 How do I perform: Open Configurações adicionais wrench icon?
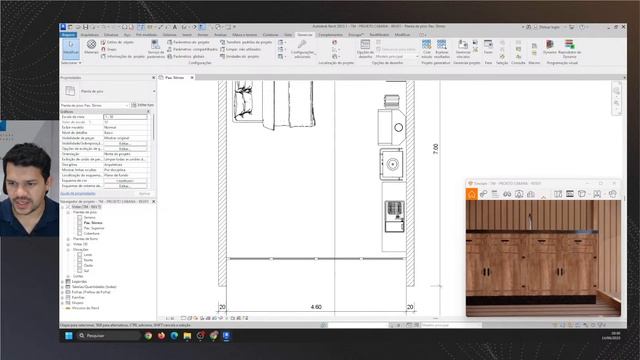[302, 45]
